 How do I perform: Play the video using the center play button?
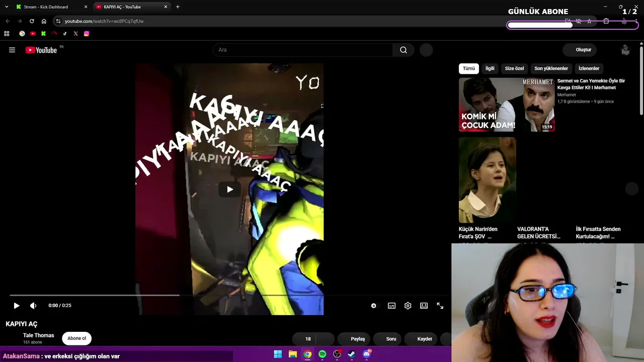pyautogui.click(x=229, y=189)
